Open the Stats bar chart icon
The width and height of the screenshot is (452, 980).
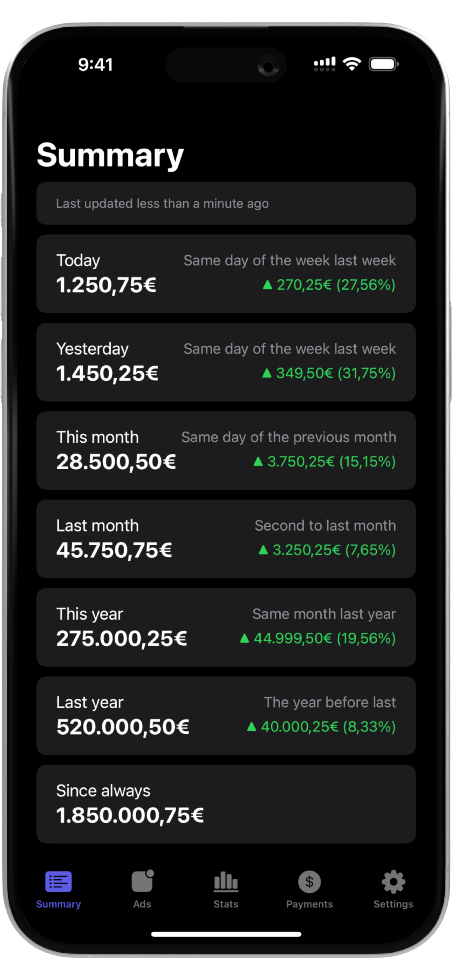pyautogui.click(x=226, y=882)
